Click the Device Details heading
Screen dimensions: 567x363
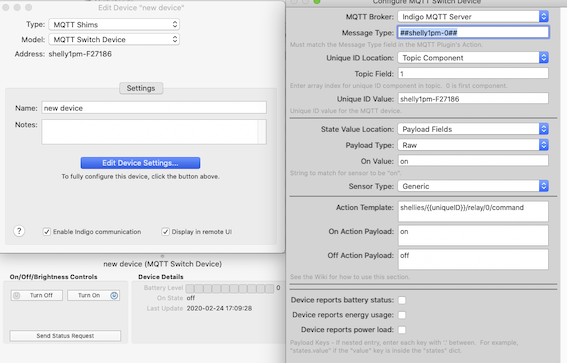[161, 277]
